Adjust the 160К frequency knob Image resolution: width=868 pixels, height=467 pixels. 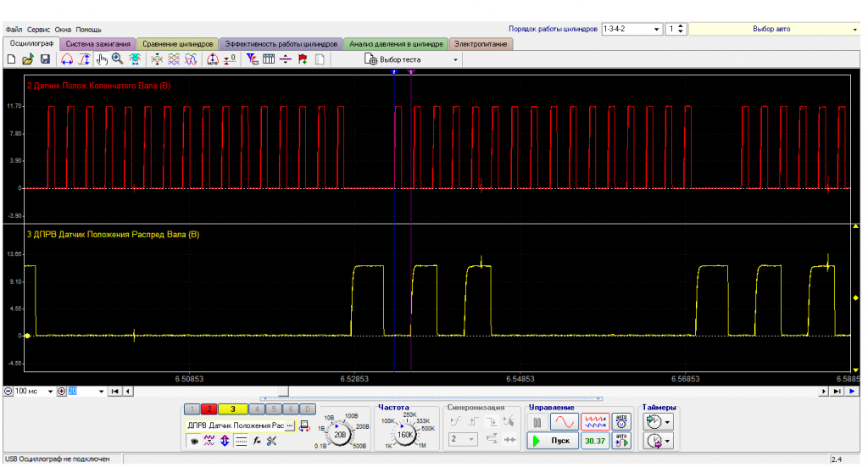point(405,434)
